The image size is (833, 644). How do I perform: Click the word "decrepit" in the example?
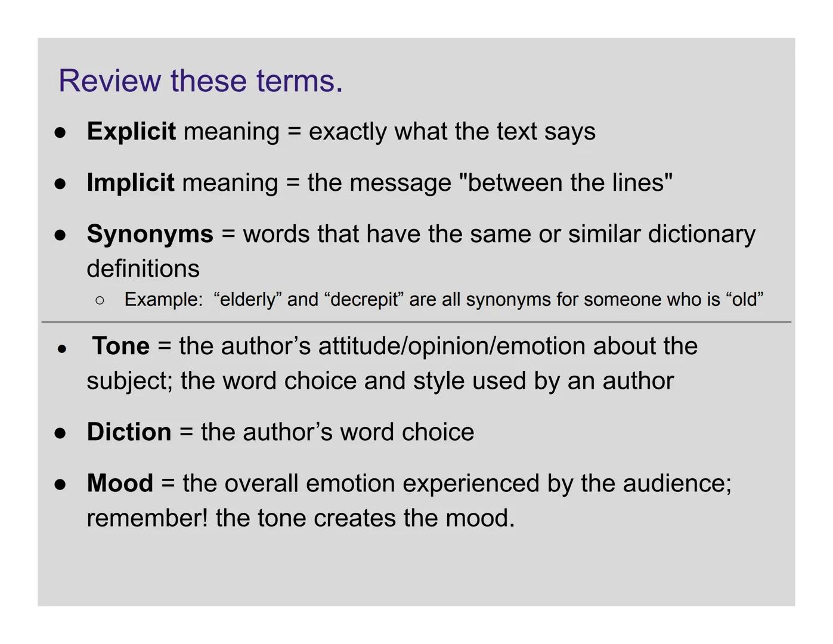(364, 299)
